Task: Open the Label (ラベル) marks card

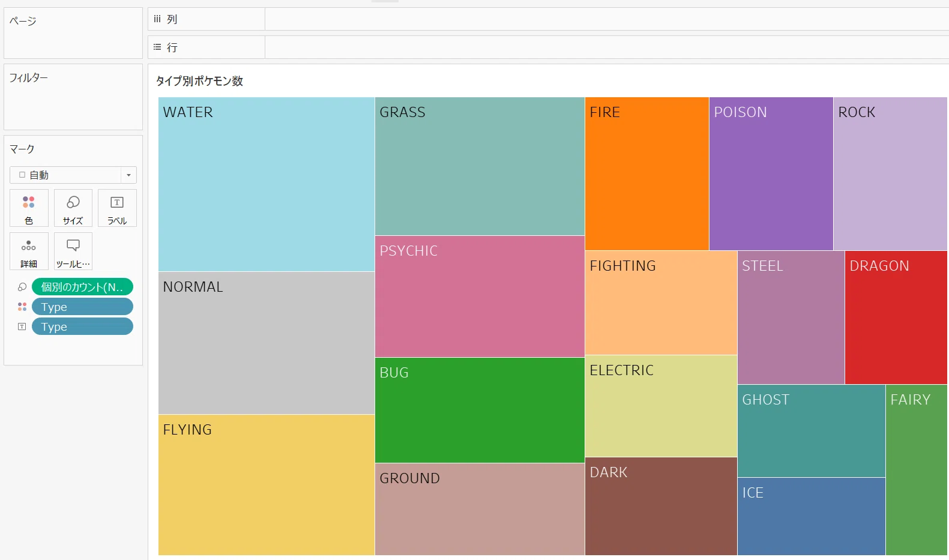Action: tap(117, 208)
